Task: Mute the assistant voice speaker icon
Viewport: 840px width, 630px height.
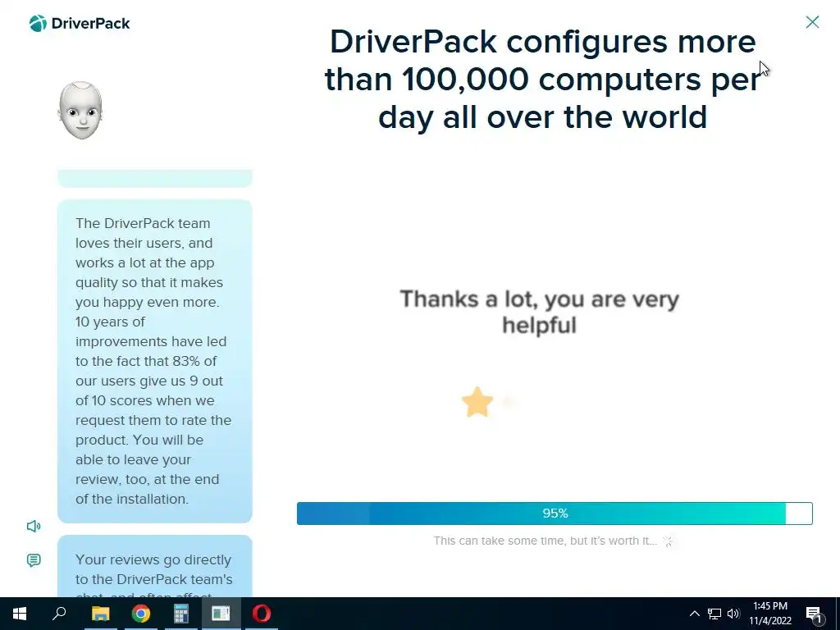Action: pyautogui.click(x=34, y=526)
